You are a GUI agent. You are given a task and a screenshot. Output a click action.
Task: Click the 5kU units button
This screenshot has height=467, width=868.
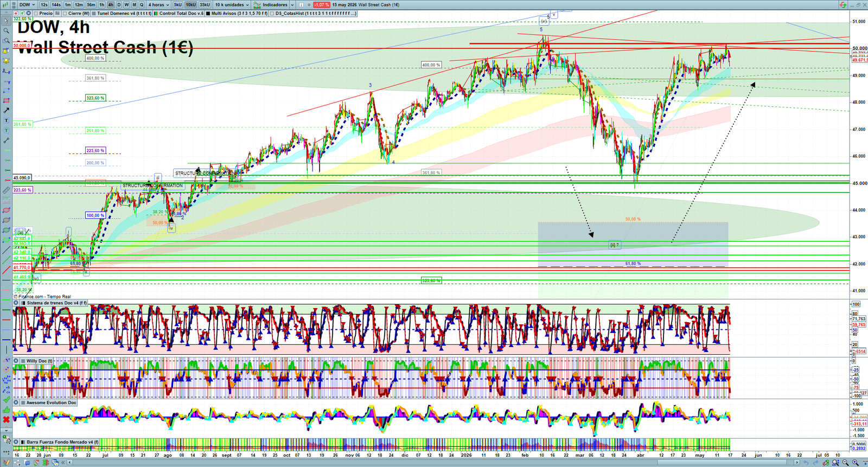177,5
